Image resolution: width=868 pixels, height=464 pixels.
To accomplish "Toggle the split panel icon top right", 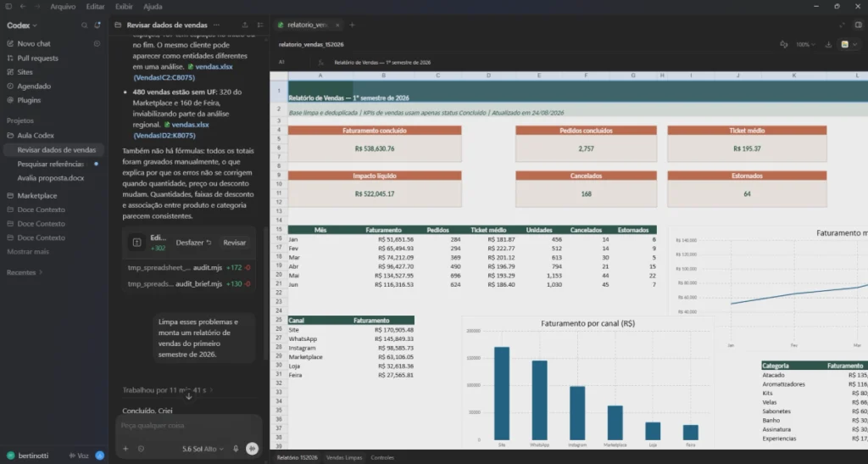I will [x=858, y=25].
